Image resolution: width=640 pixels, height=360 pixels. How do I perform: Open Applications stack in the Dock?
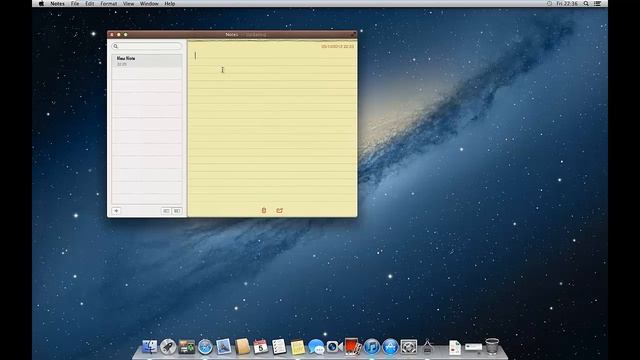coord(427,347)
